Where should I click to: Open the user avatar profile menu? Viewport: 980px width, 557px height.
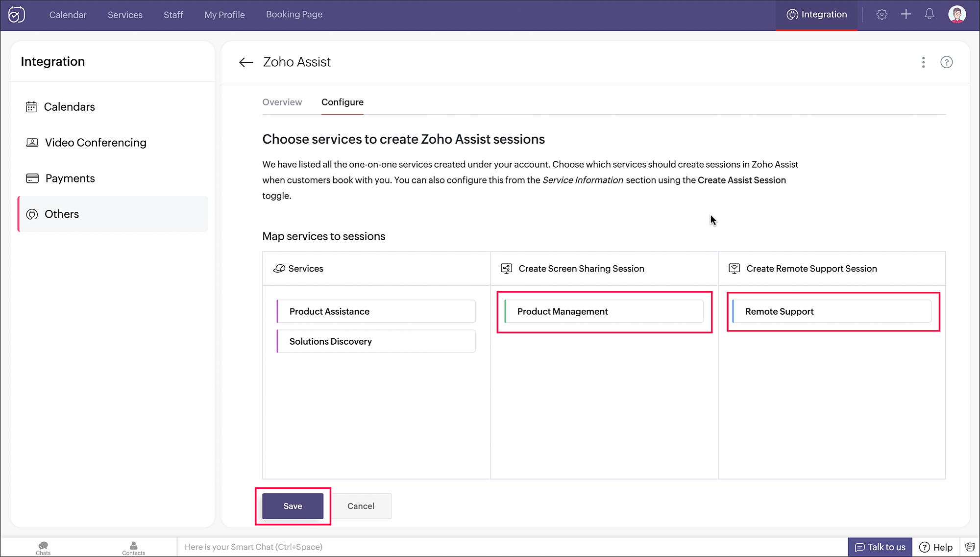pos(957,14)
